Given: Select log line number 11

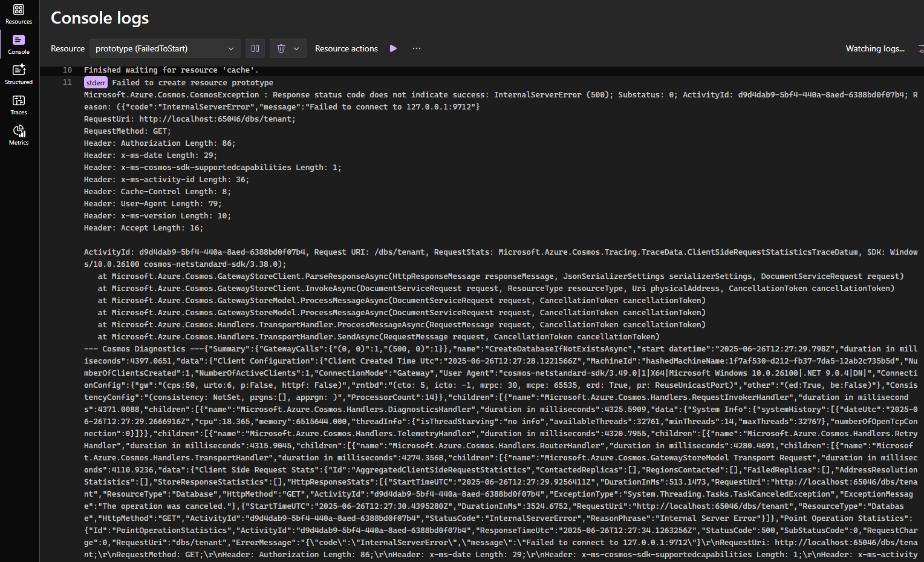Looking at the screenshot, I should [67, 82].
